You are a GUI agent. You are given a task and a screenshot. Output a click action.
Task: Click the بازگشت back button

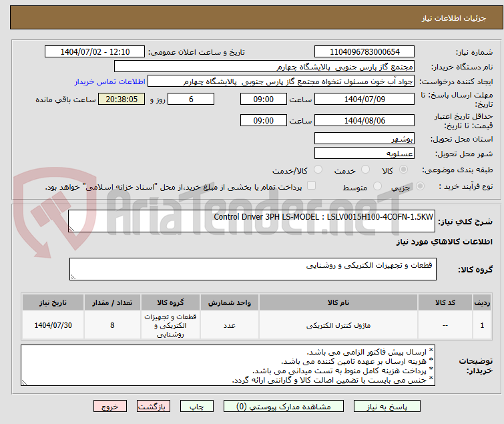click(154, 407)
